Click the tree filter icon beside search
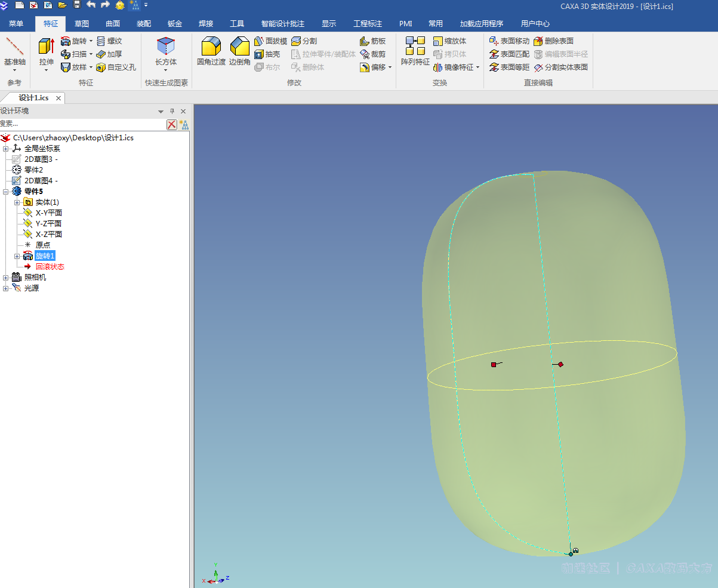 point(184,124)
